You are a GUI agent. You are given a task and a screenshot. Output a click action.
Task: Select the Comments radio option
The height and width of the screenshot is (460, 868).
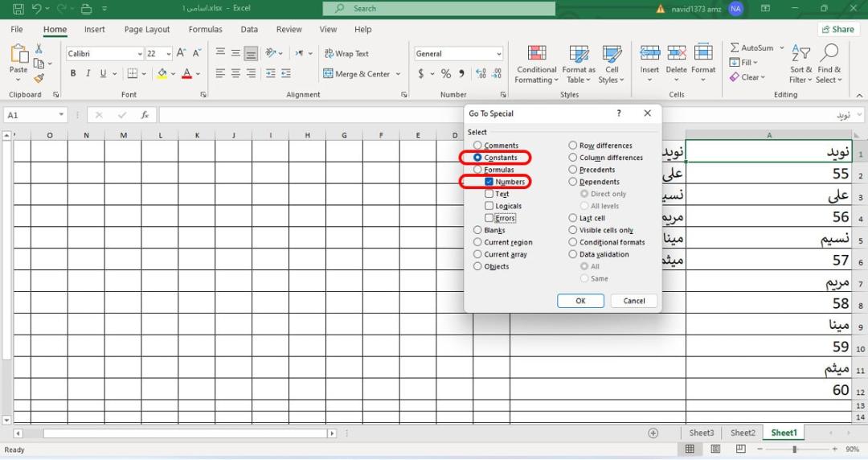(477, 146)
